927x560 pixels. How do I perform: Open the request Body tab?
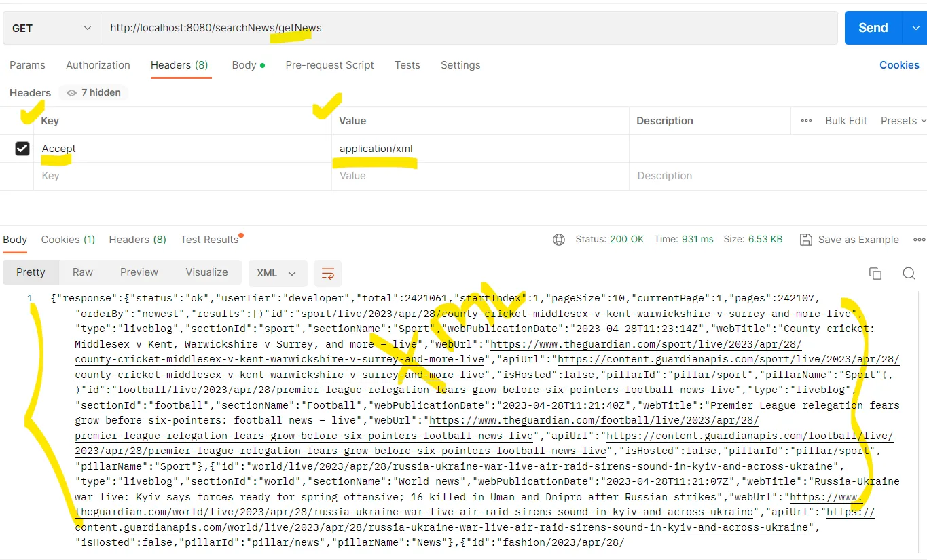coord(248,65)
